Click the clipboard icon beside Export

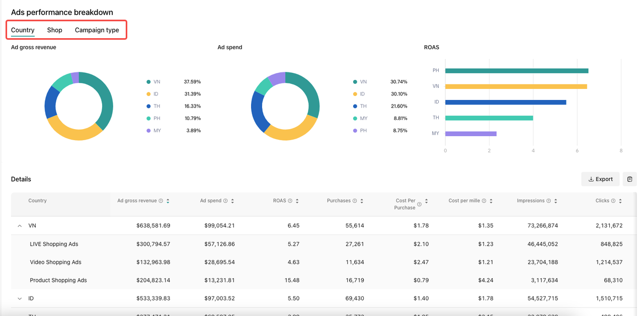click(x=629, y=179)
